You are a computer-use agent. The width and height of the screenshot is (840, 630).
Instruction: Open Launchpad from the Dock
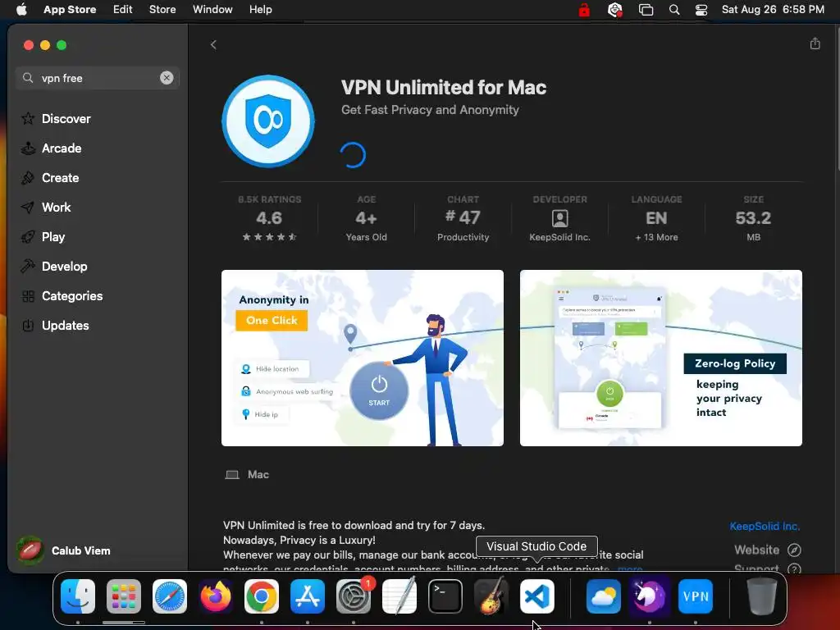[124, 596]
